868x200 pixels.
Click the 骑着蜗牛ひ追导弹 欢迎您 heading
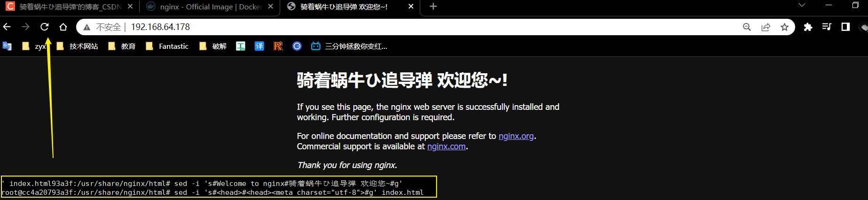[402, 80]
